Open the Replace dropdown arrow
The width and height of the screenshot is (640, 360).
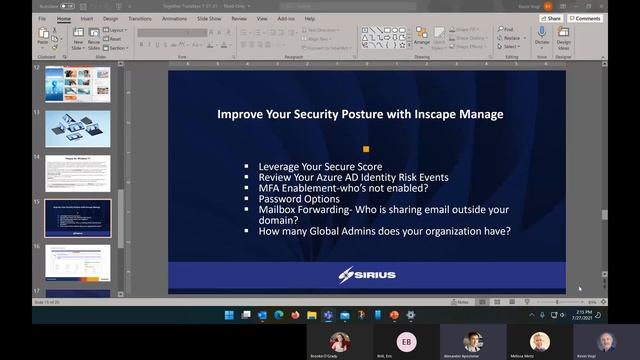pyautogui.click(x=524, y=38)
